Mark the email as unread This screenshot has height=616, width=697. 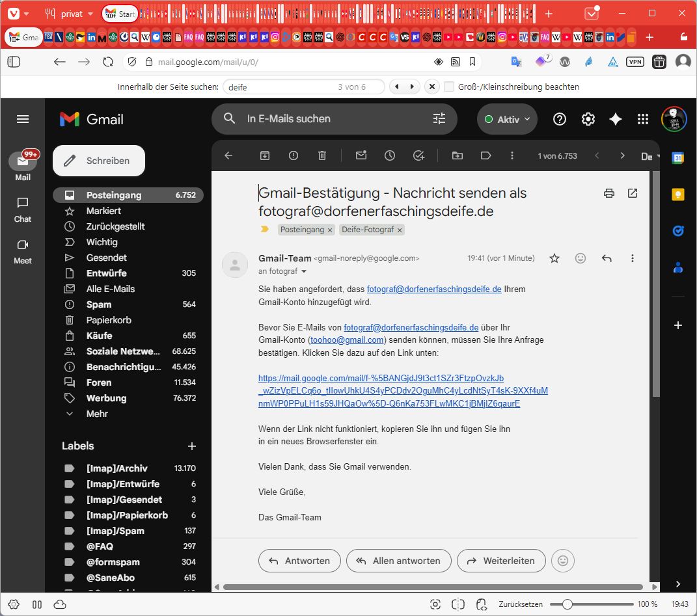click(x=361, y=156)
